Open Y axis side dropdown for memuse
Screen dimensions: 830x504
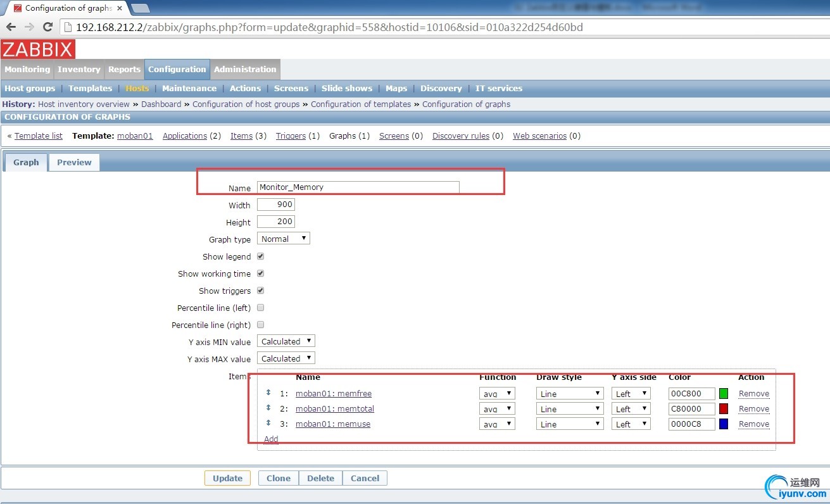click(631, 424)
